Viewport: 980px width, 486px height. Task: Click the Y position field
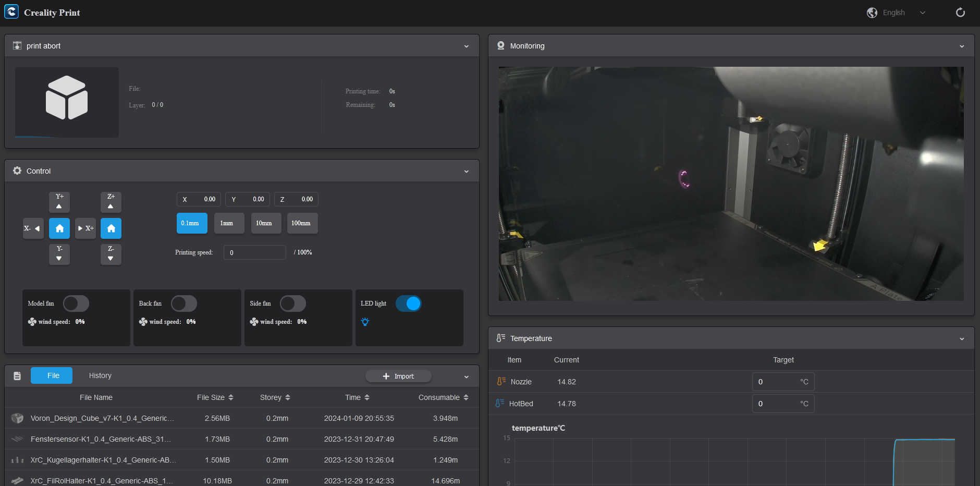coord(248,199)
